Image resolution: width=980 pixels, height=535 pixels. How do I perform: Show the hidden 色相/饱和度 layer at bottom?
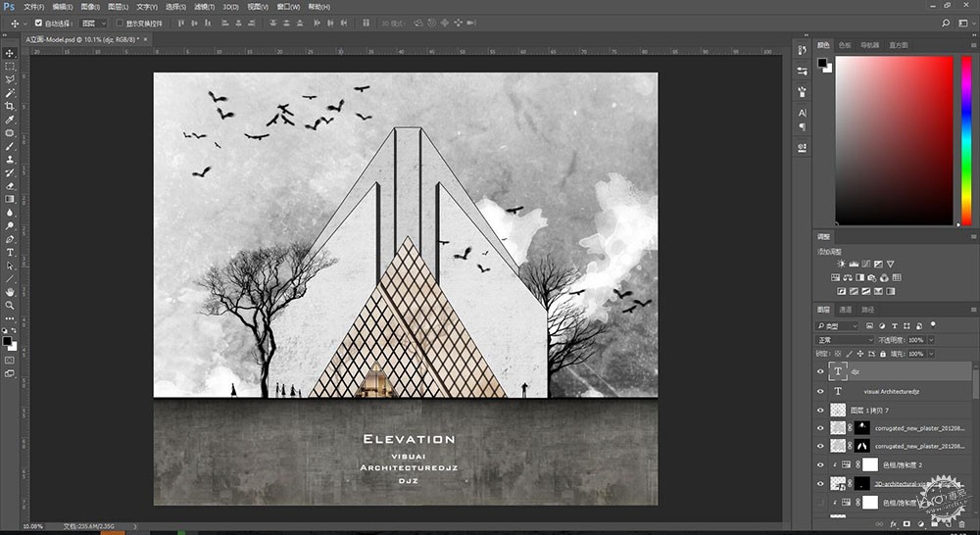click(x=820, y=502)
